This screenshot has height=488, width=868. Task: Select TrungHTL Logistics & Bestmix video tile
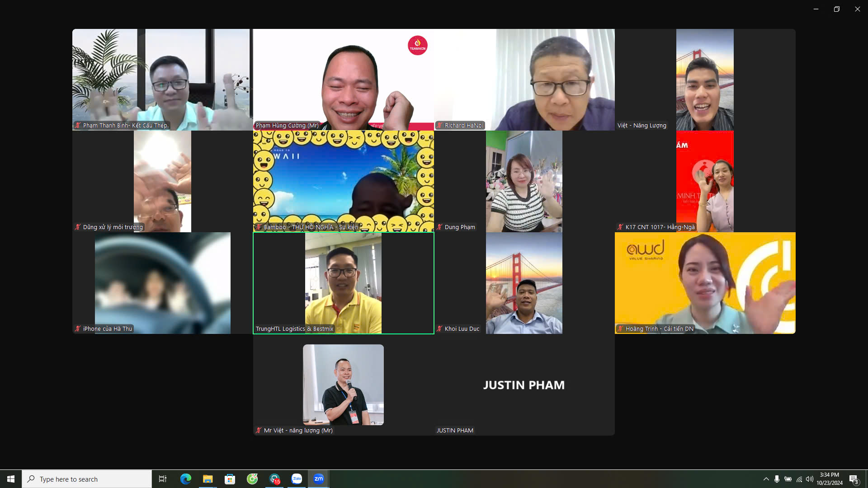(x=343, y=283)
